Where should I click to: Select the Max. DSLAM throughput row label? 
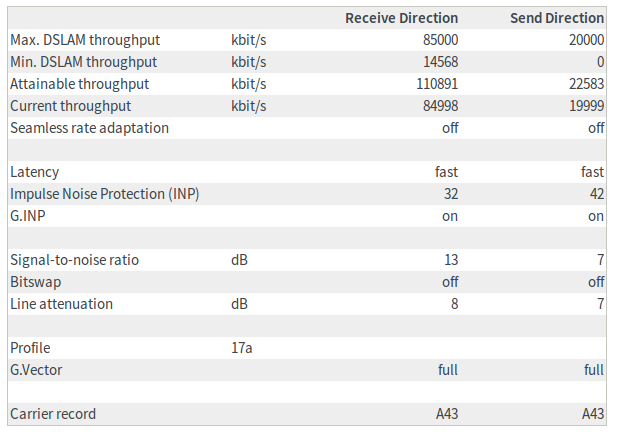pos(84,40)
